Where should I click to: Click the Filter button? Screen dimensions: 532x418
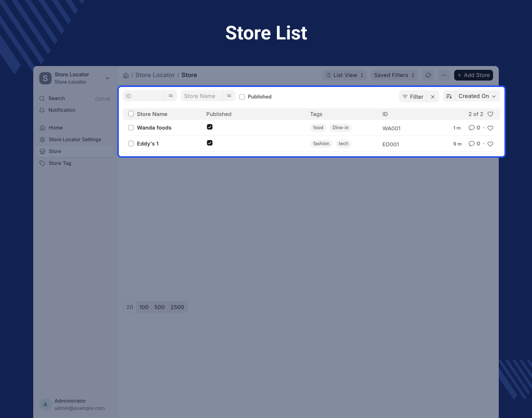tap(413, 97)
